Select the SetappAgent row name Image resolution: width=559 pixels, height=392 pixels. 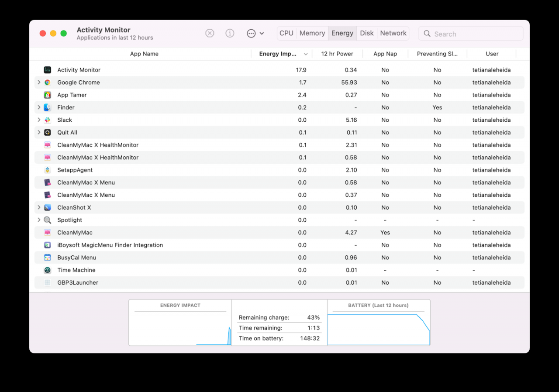pos(75,170)
